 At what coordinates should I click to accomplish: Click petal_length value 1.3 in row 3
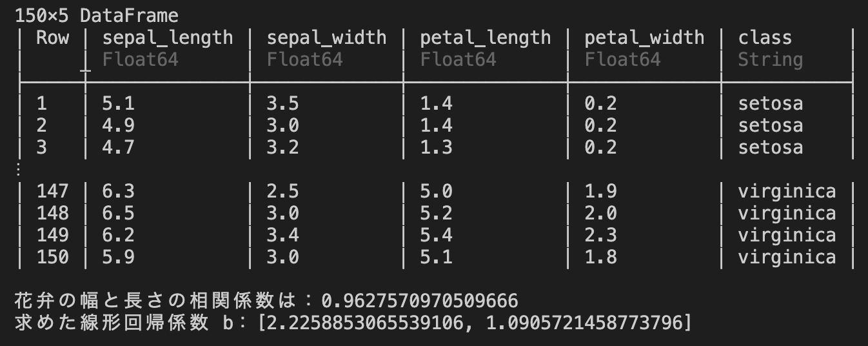pos(437,147)
